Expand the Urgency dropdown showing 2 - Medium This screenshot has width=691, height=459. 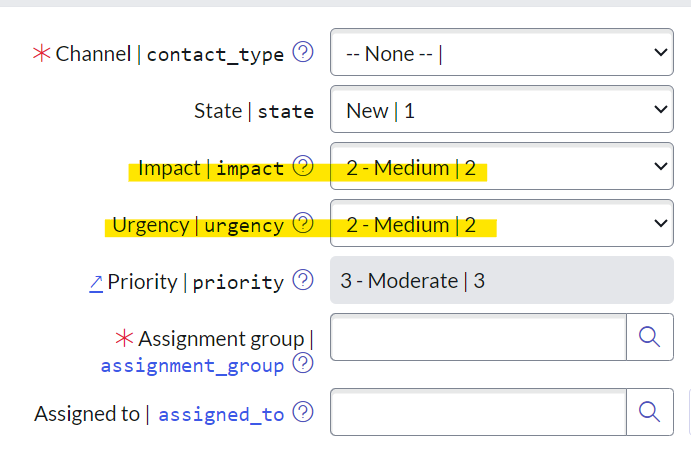coord(501,224)
